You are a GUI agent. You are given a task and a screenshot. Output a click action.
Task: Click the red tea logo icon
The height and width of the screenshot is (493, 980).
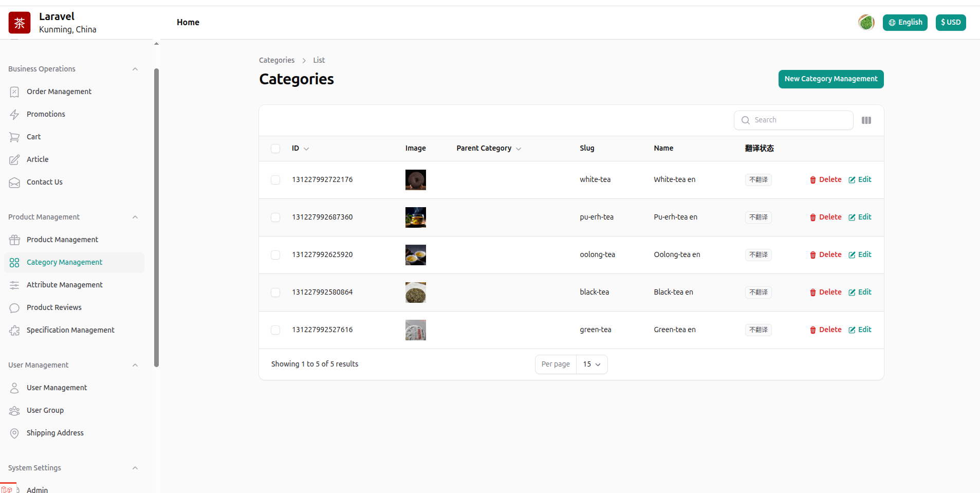click(x=20, y=23)
